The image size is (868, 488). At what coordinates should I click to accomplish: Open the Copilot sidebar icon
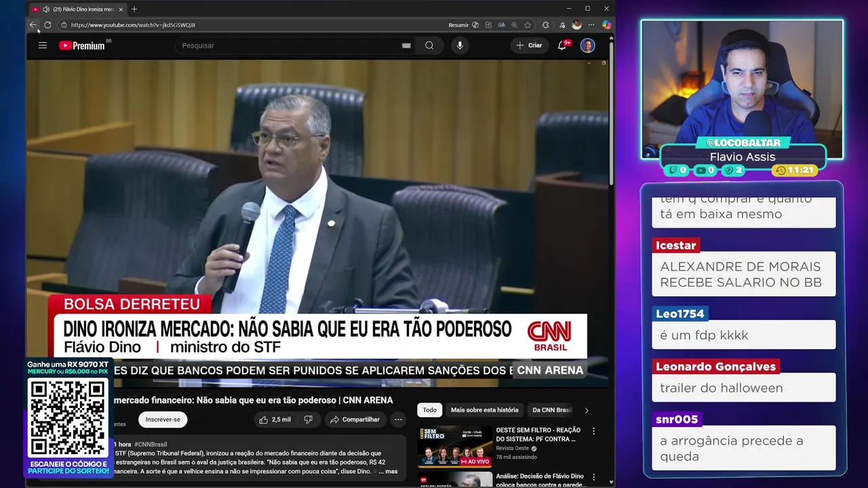coord(607,25)
